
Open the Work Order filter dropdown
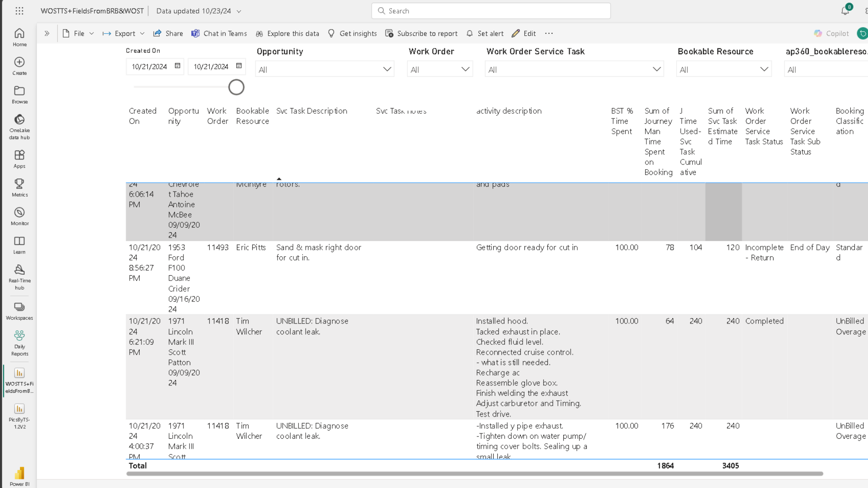click(440, 69)
